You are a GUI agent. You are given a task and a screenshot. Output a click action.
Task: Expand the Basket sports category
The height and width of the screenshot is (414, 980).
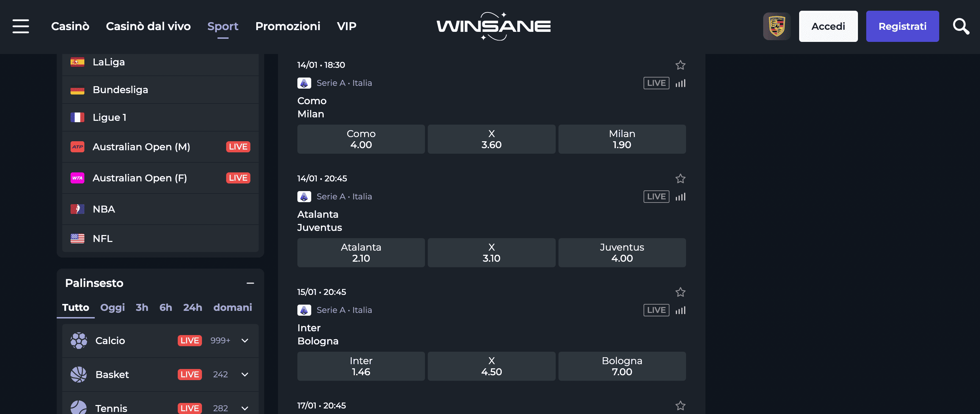coord(244,375)
